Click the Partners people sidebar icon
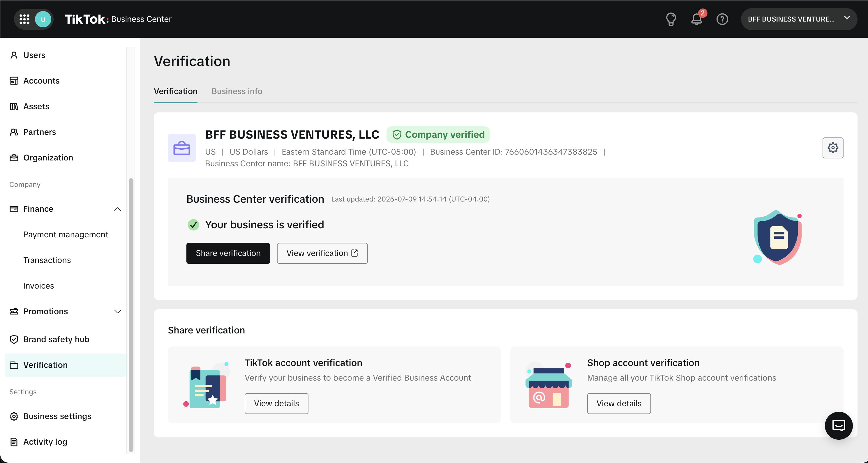Viewport: 868px width, 463px height. [x=14, y=132]
